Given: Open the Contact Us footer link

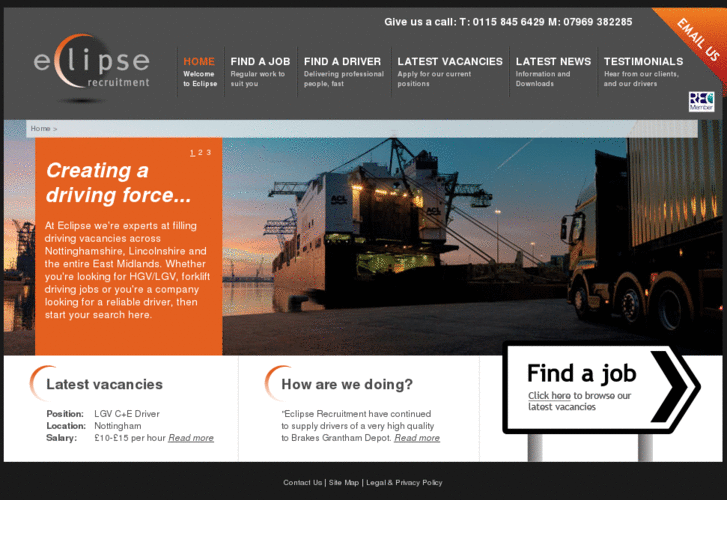Looking at the screenshot, I should (302, 482).
